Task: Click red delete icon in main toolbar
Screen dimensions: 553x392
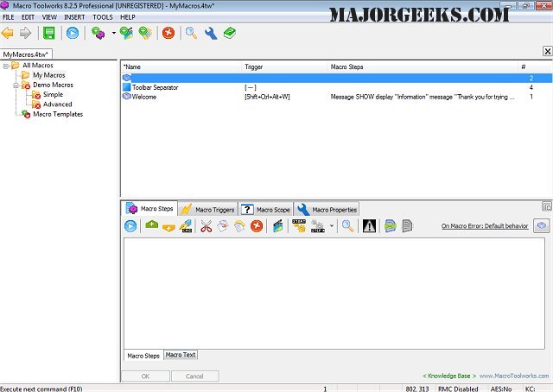Action: [168, 33]
